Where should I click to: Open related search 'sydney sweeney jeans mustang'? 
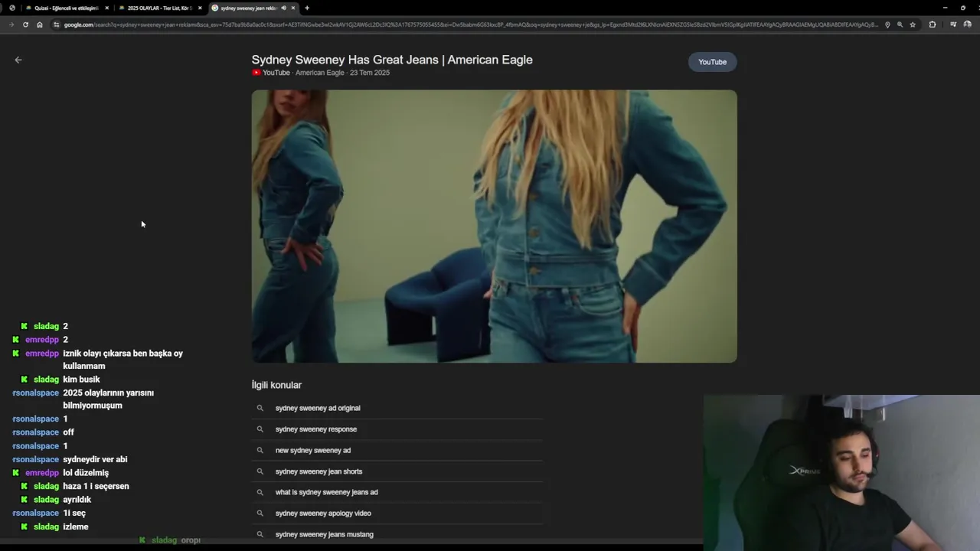pyautogui.click(x=325, y=534)
